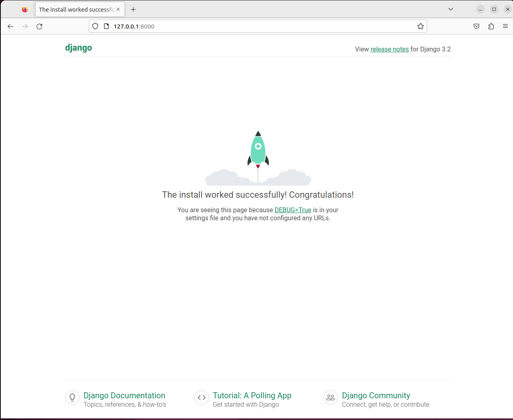Viewport: 513px width, 420px height.
Task: Minimize the Firefox window
Action: 480,9
